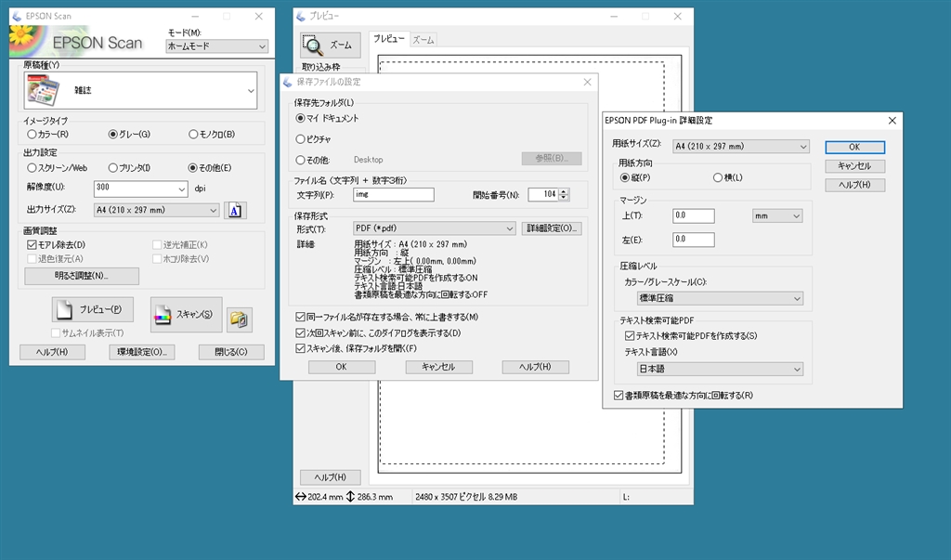Toggle create searchable PDF checkbox
The image size is (951, 560).
pos(691,335)
